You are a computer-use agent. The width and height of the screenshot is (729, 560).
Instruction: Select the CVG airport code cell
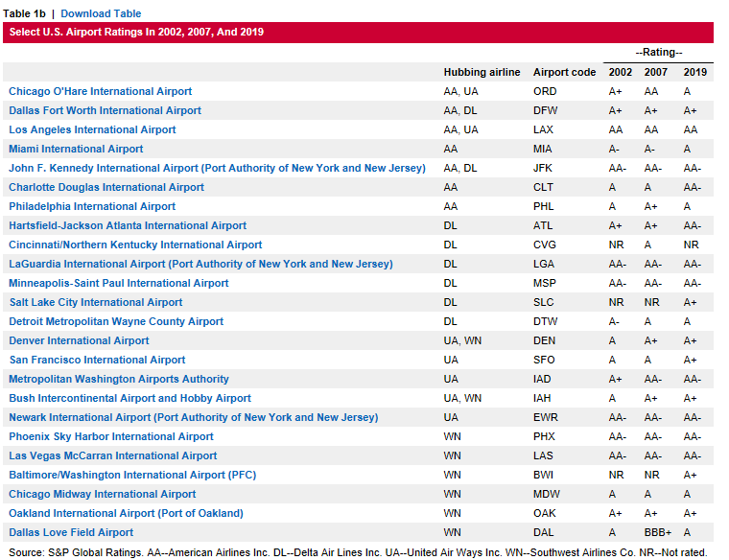point(545,245)
